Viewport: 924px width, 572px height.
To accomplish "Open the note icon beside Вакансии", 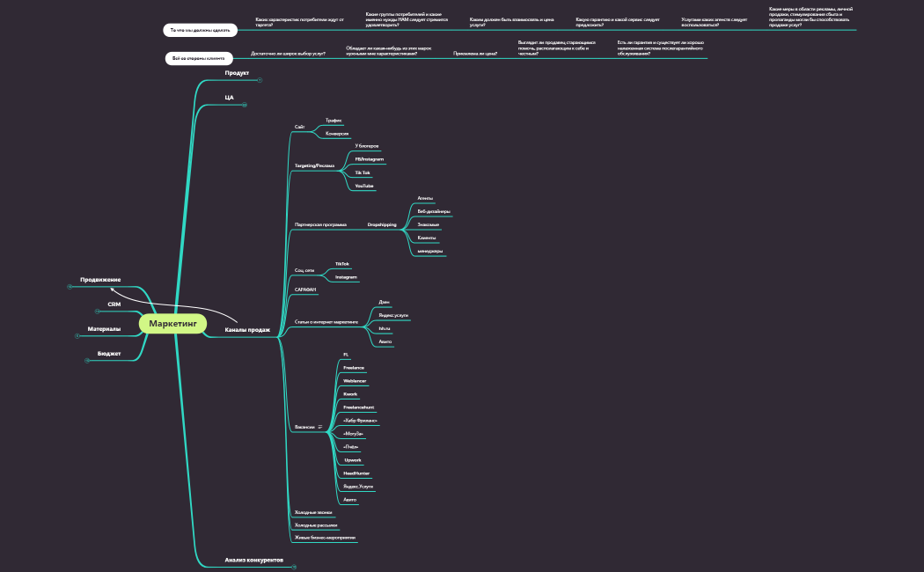I will pos(320,427).
